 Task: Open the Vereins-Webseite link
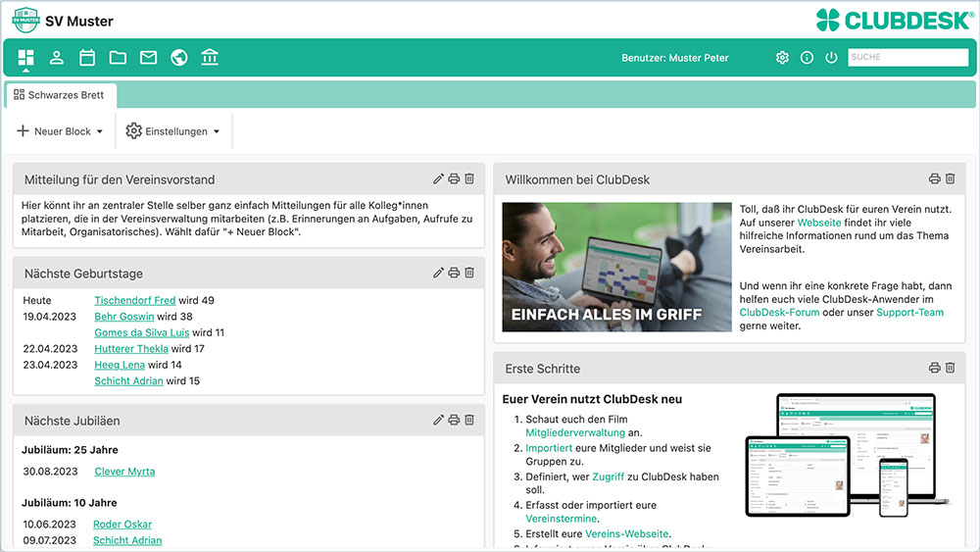pyautogui.click(x=627, y=534)
